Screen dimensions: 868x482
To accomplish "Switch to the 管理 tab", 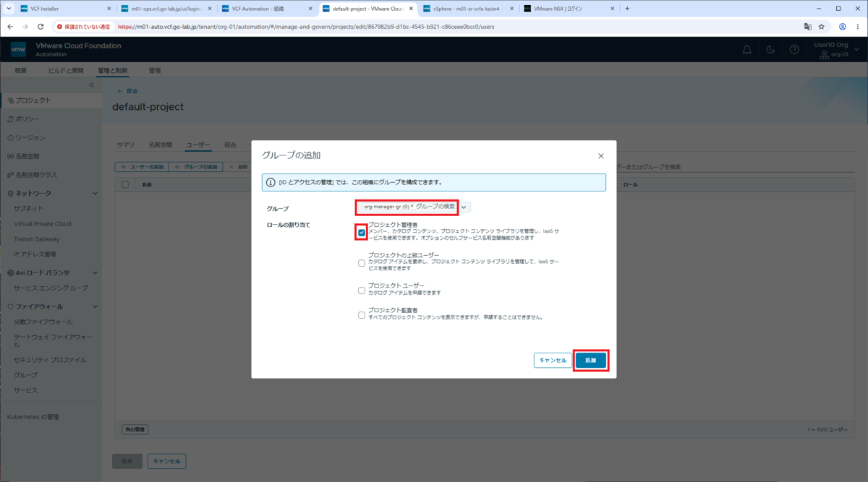I will [155, 71].
